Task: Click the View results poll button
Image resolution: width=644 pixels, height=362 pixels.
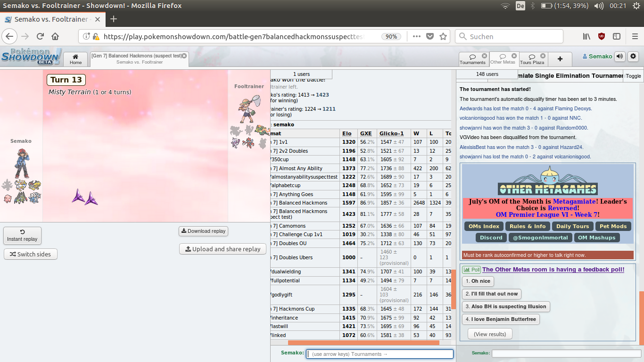Action: click(490, 334)
